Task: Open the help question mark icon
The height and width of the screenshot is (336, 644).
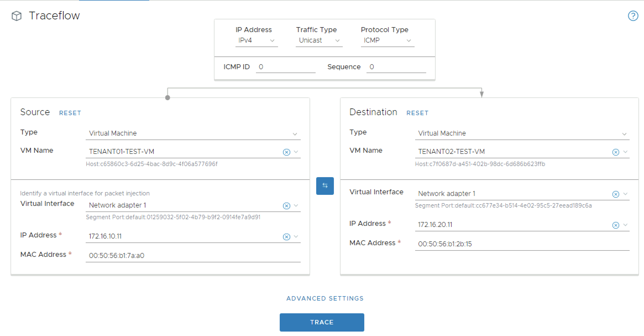Action: click(x=633, y=16)
